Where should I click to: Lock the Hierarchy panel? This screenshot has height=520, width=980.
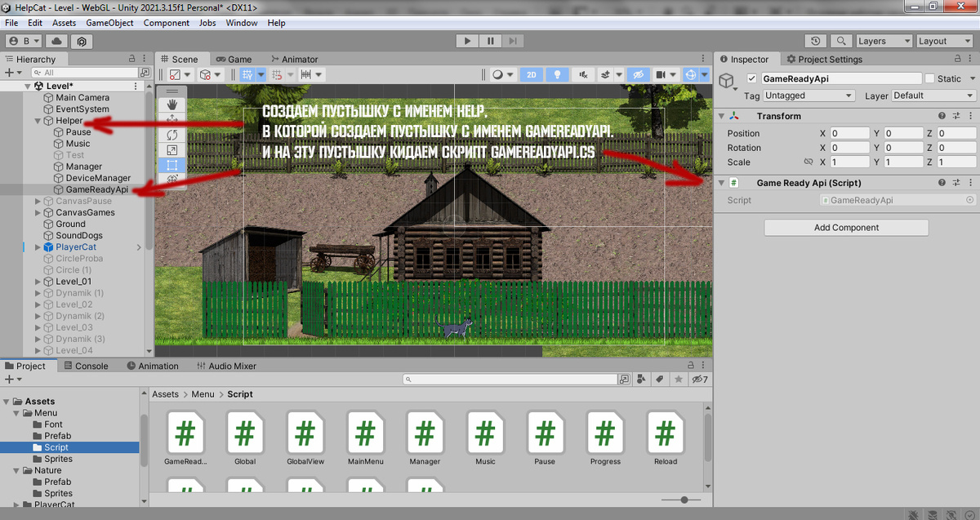(132, 59)
